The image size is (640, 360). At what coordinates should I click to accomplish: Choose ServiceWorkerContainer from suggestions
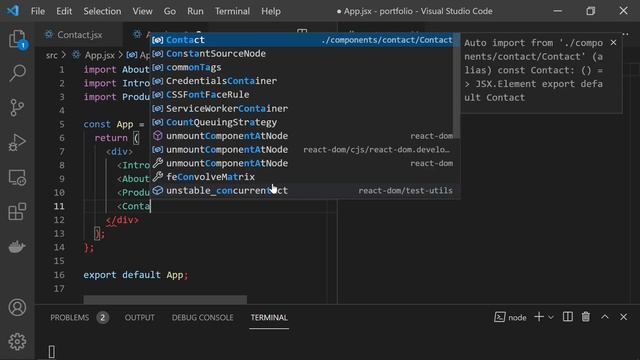[x=302, y=109]
